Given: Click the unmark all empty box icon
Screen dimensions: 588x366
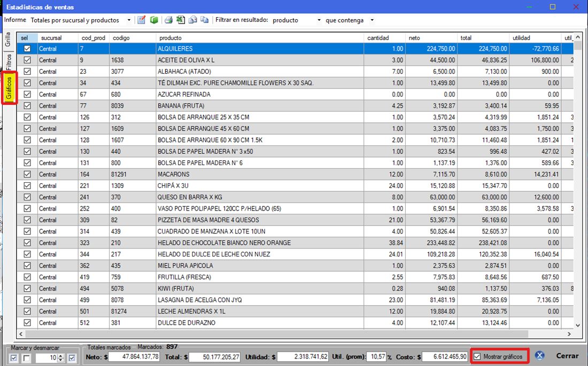Looking at the screenshot, I should [x=26, y=358].
